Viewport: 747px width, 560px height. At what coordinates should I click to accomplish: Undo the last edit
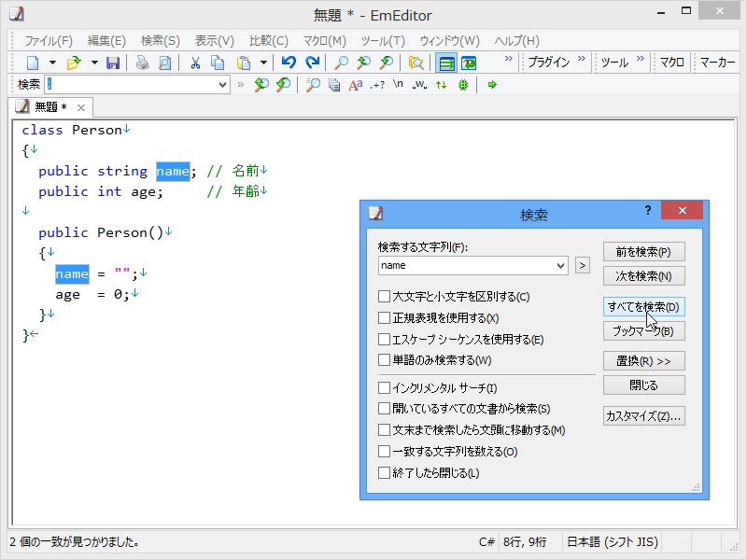point(289,63)
